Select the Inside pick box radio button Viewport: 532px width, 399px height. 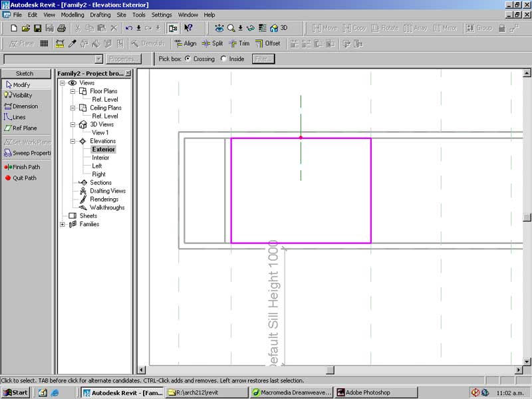(223, 59)
